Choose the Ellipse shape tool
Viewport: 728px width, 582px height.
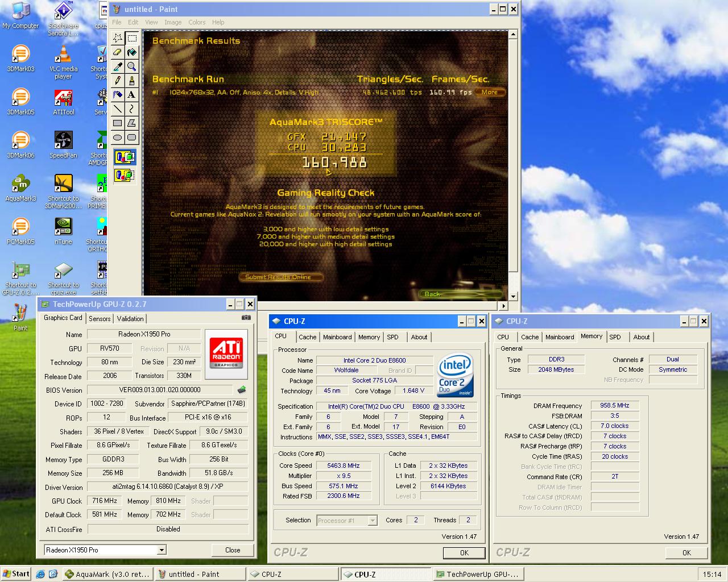point(118,137)
